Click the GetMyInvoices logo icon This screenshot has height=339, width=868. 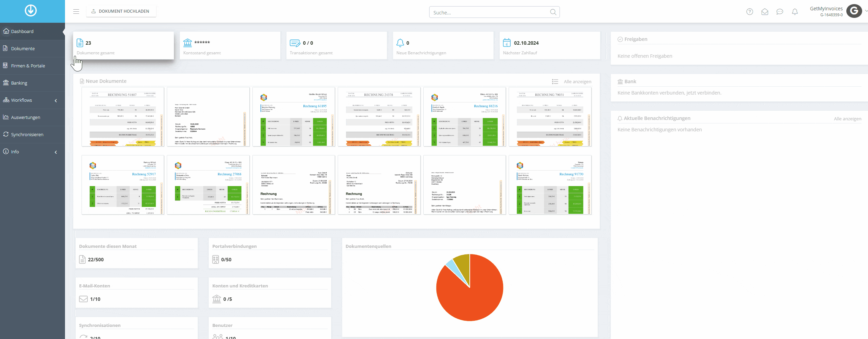tap(31, 11)
